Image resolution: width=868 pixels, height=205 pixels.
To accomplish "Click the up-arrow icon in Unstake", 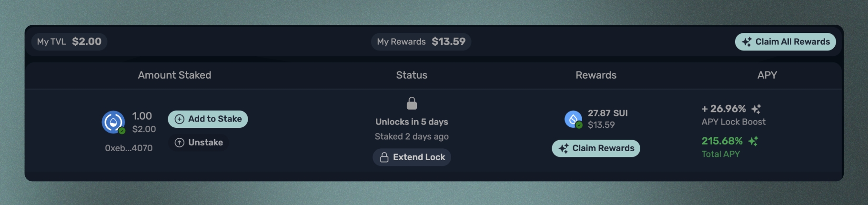I will (x=180, y=143).
